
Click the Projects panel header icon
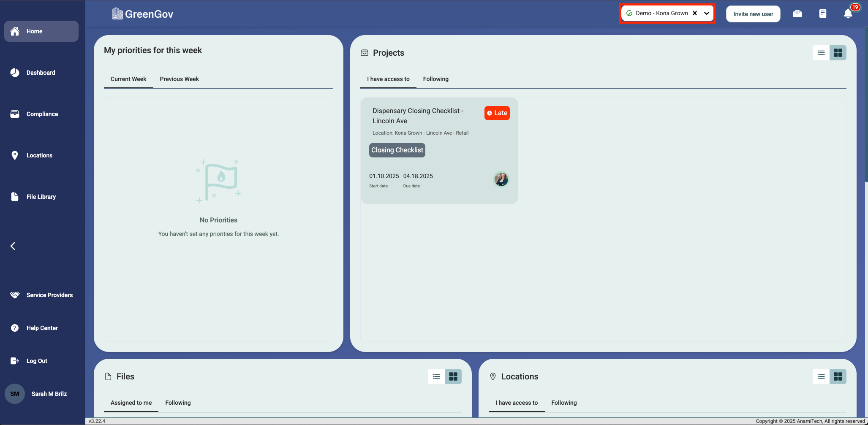365,53
